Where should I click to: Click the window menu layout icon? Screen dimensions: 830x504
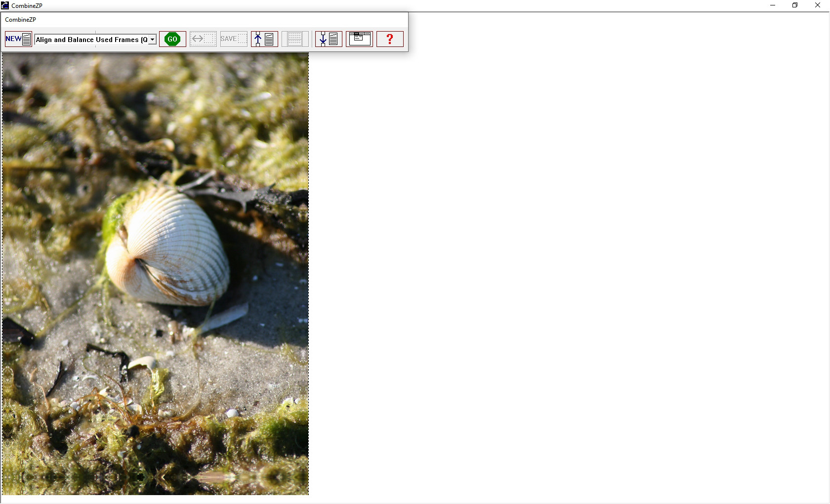359,39
